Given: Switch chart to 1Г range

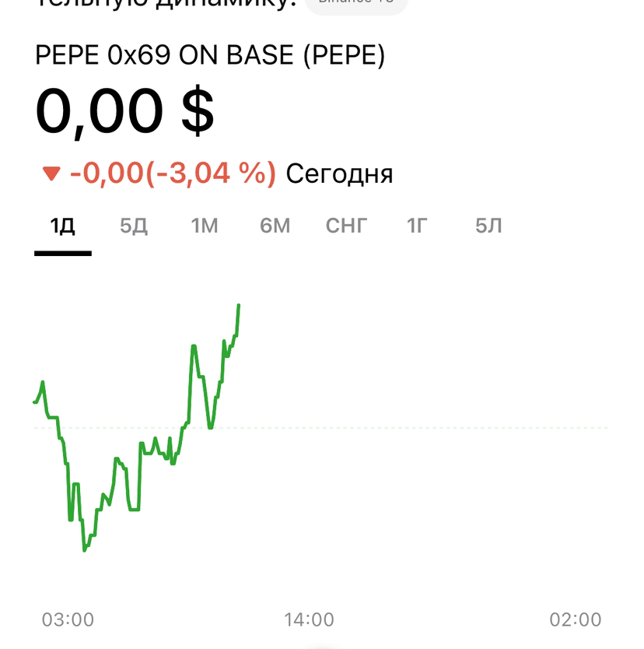Looking at the screenshot, I should tap(418, 226).
